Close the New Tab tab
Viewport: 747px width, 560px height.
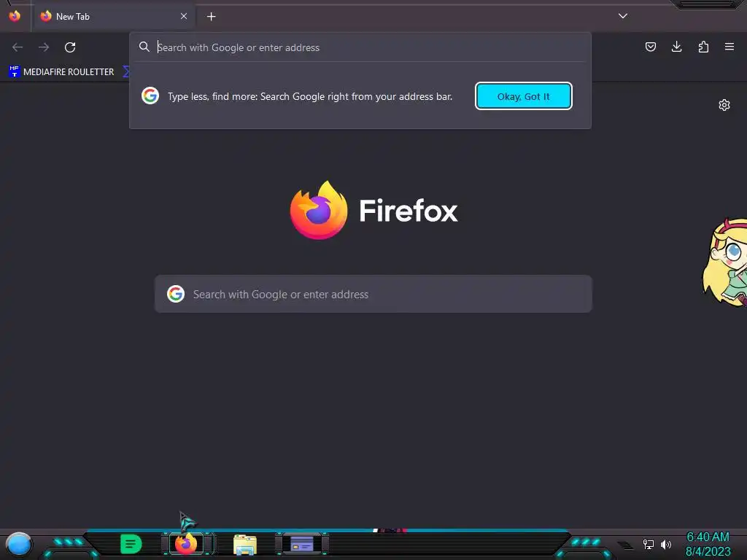click(183, 16)
